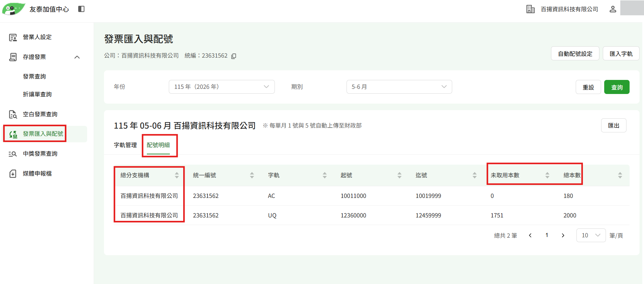Open the rows-per-page selector showing 10
This screenshot has height=284, width=644.
(x=591, y=235)
